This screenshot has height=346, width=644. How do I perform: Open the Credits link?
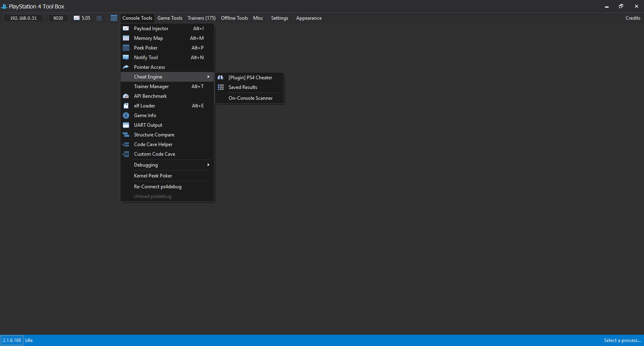pos(633,18)
